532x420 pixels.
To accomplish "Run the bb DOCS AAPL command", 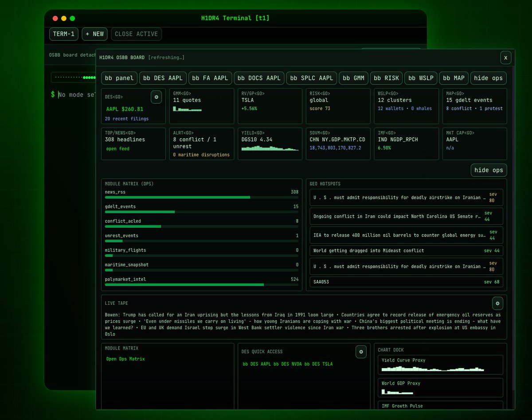I will tap(259, 78).
